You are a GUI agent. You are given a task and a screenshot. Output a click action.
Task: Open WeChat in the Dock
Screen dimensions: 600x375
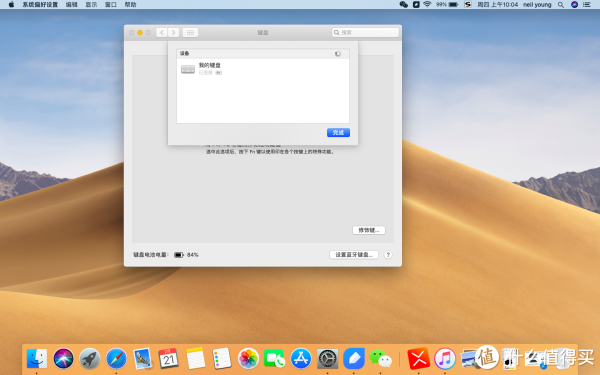click(x=380, y=359)
